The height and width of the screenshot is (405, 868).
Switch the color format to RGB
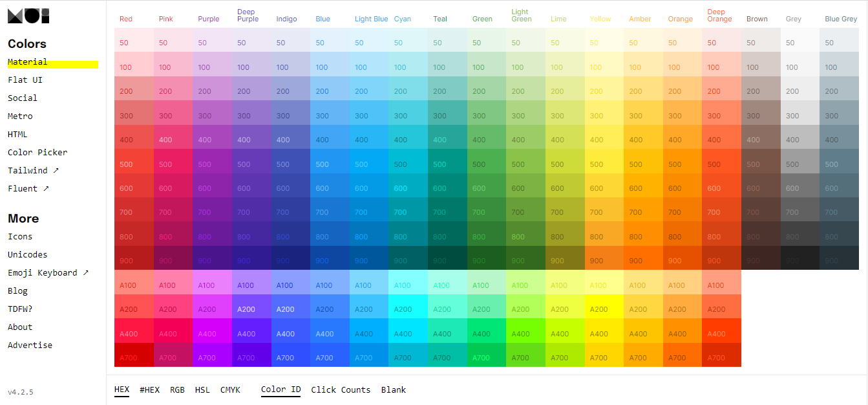tap(177, 390)
